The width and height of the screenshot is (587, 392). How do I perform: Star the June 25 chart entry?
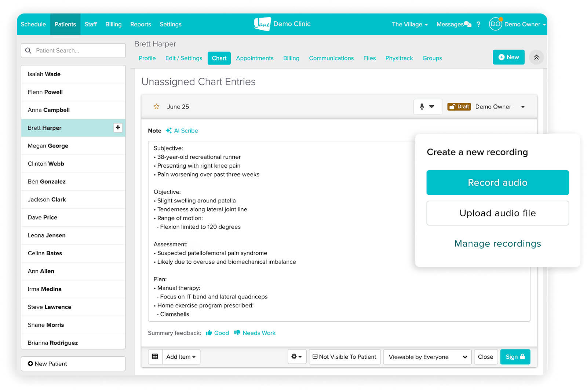click(x=157, y=106)
